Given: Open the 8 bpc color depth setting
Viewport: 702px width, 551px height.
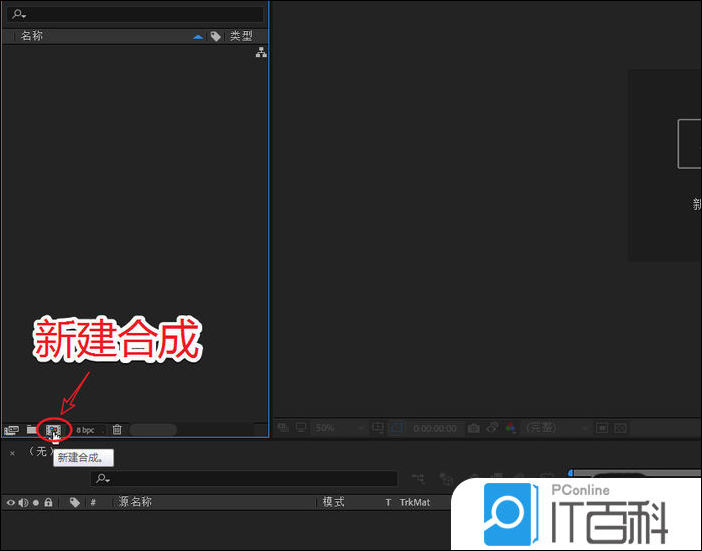Looking at the screenshot, I should click(85, 430).
